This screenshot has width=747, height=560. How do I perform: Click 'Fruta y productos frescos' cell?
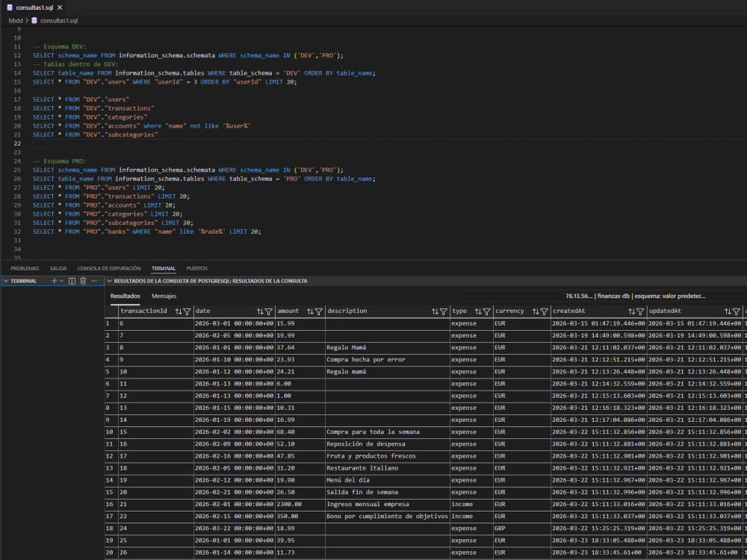coord(387,456)
